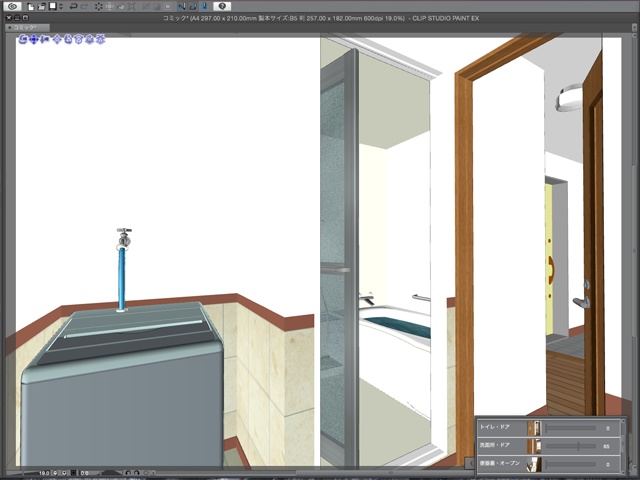The height and width of the screenshot is (480, 640).
Task: Rotate canvas right with status bar icon
Action: click(x=136, y=473)
